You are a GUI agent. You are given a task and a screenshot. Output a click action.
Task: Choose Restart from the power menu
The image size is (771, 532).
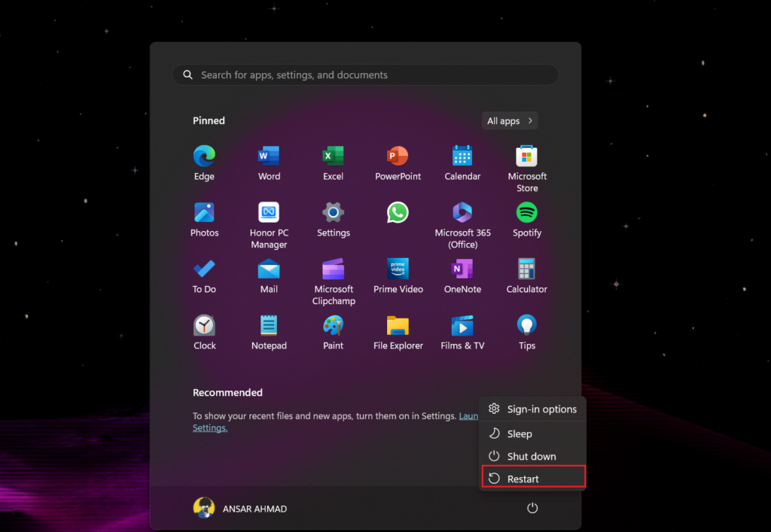[534, 477]
